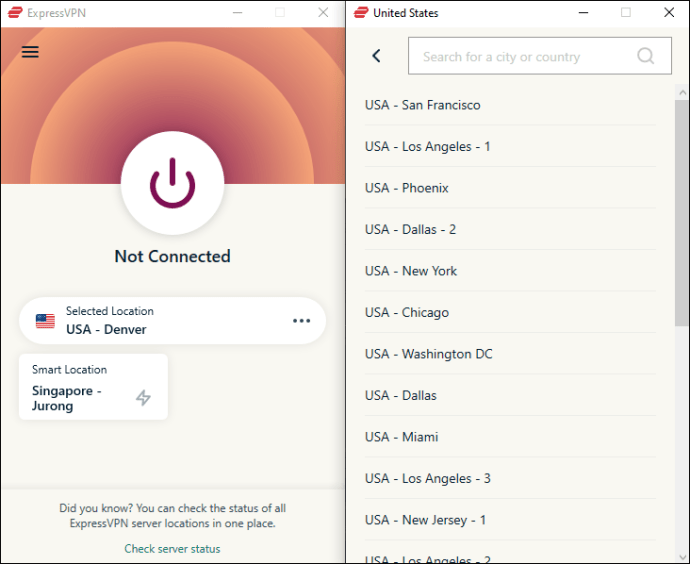Pick USA - Phoenix from list
This screenshot has width=690, height=564.
click(x=510, y=188)
